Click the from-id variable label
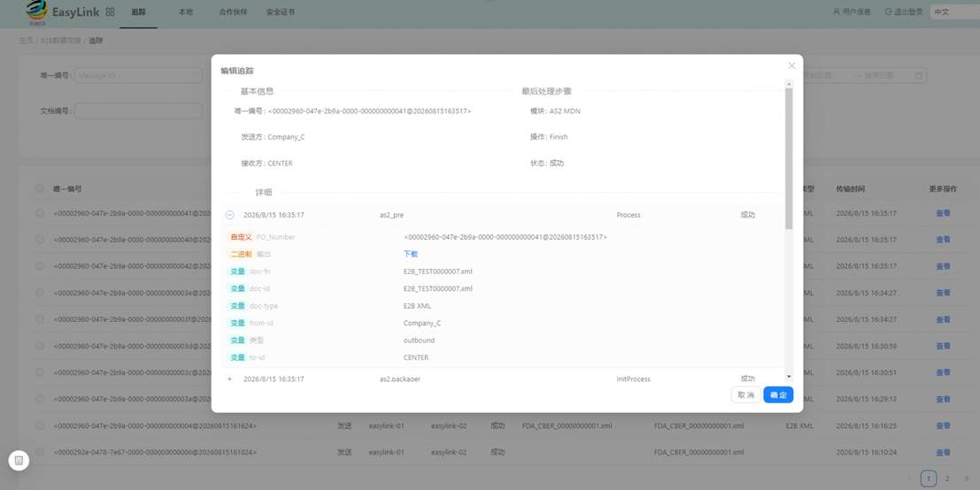Image resolution: width=980 pixels, height=490 pixels. coord(261,324)
